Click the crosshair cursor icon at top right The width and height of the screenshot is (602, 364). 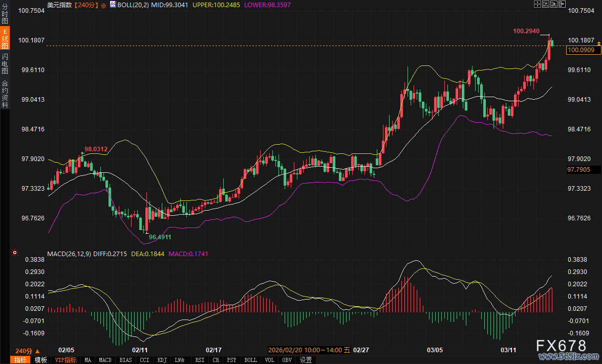click(537, 4)
